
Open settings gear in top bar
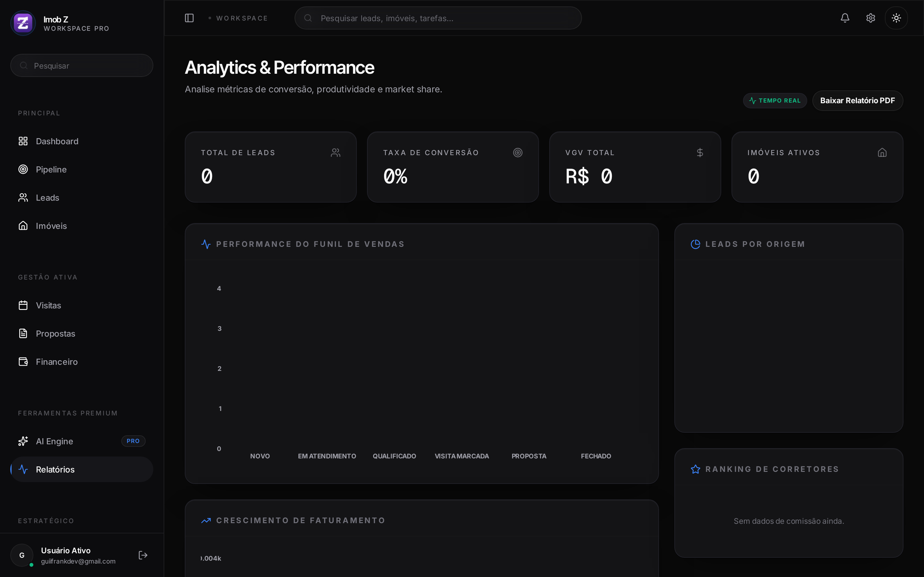pyautogui.click(x=870, y=18)
